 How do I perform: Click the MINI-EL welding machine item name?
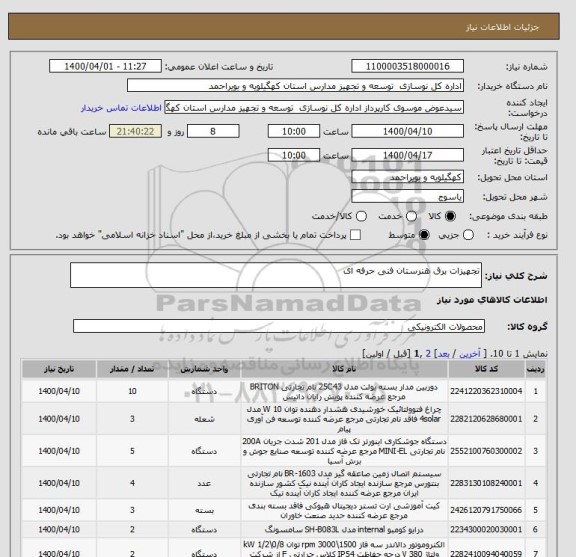[344, 451]
